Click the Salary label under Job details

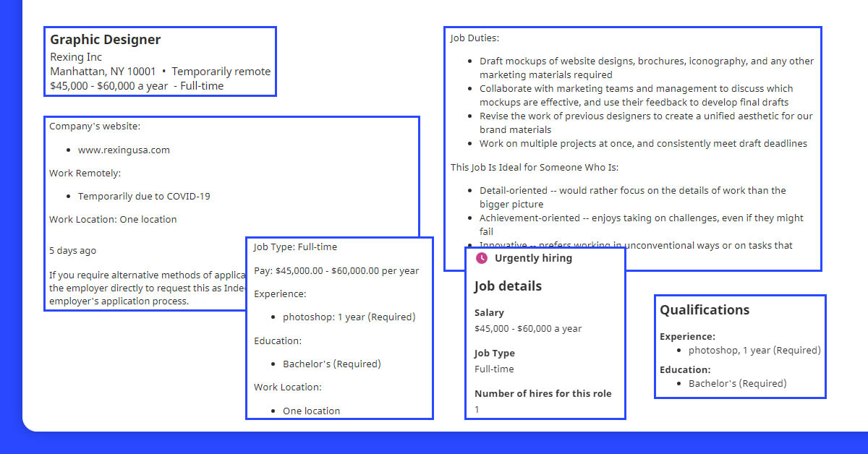click(489, 313)
